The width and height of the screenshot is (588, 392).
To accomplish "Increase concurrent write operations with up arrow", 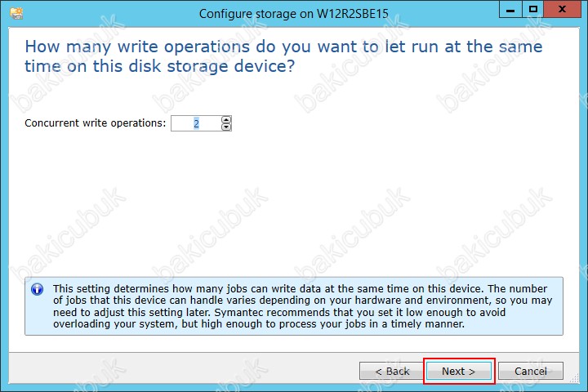I will (x=226, y=120).
